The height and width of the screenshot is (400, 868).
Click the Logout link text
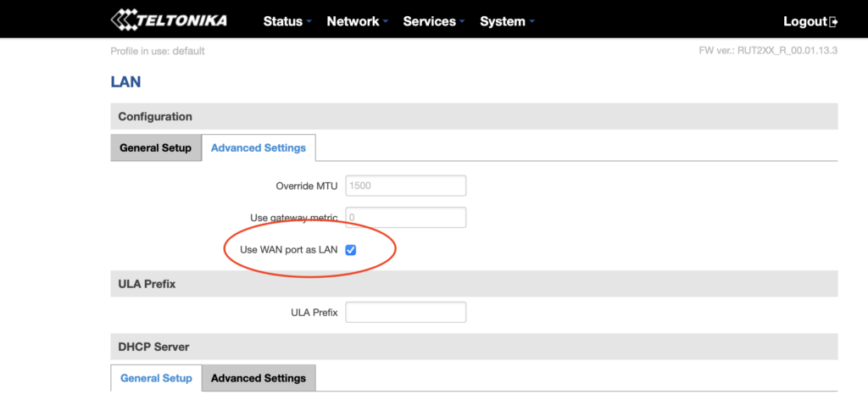click(804, 21)
